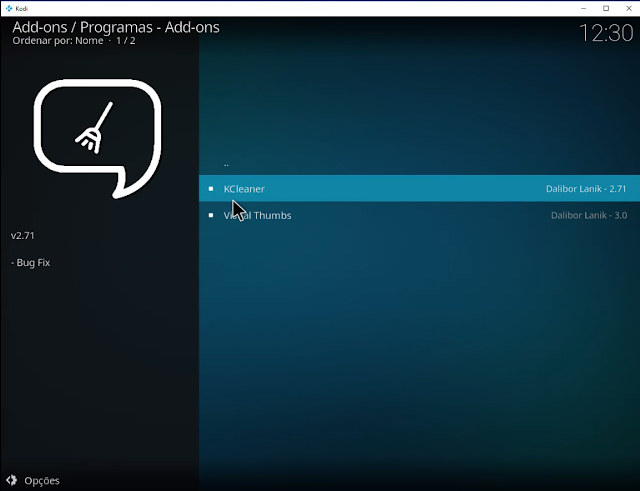Click the 'Add-ons / Programas - Add-ons' heading
640x491 pixels.
point(116,27)
